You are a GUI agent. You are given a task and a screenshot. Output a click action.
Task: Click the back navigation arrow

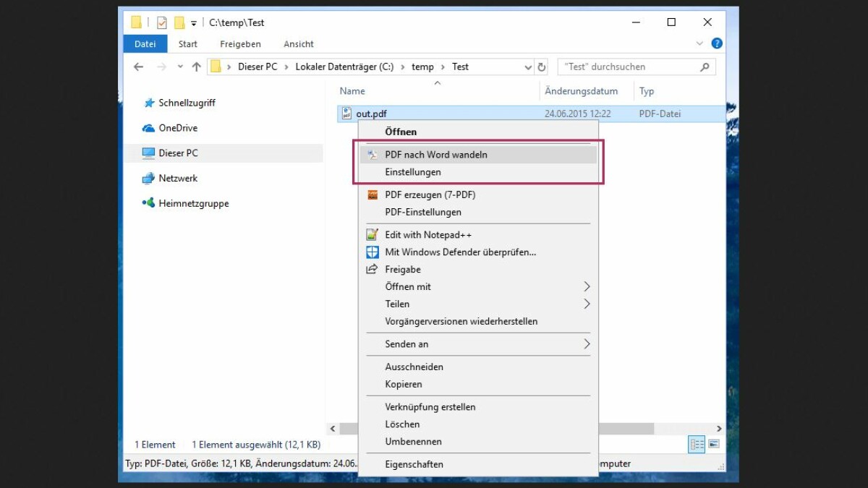pos(138,67)
